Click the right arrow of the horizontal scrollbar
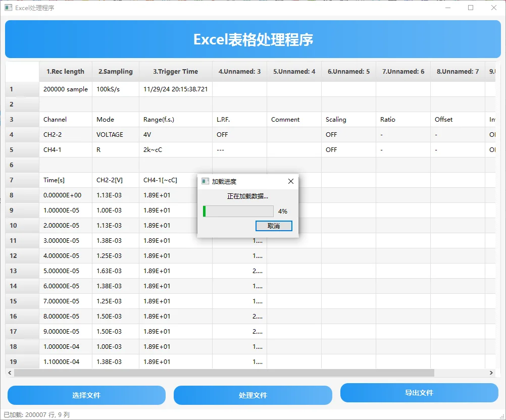This screenshot has width=506, height=420. (490, 373)
